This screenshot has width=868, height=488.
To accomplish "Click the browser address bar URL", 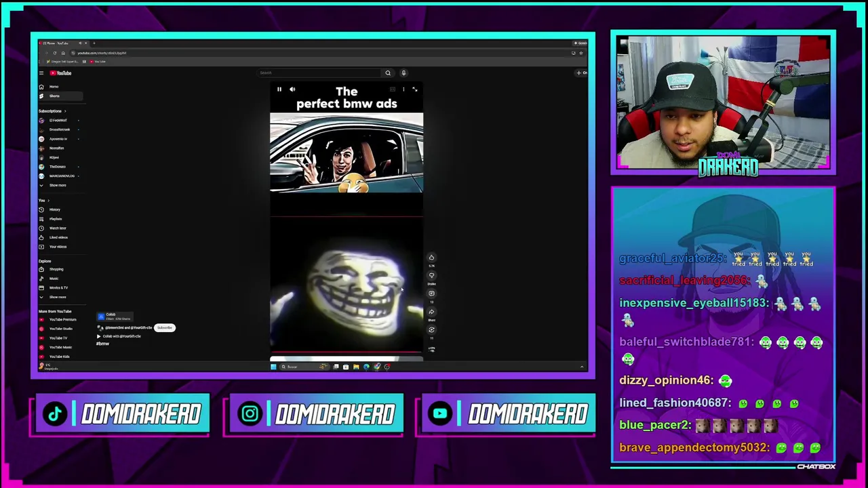I will pyautogui.click(x=102, y=53).
